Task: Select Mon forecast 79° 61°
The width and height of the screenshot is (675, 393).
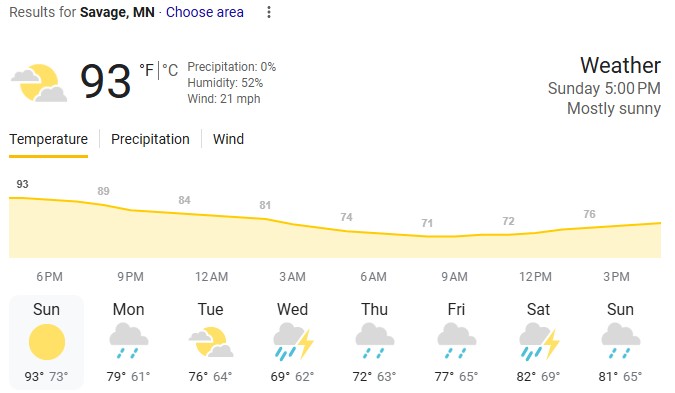Action: click(129, 342)
